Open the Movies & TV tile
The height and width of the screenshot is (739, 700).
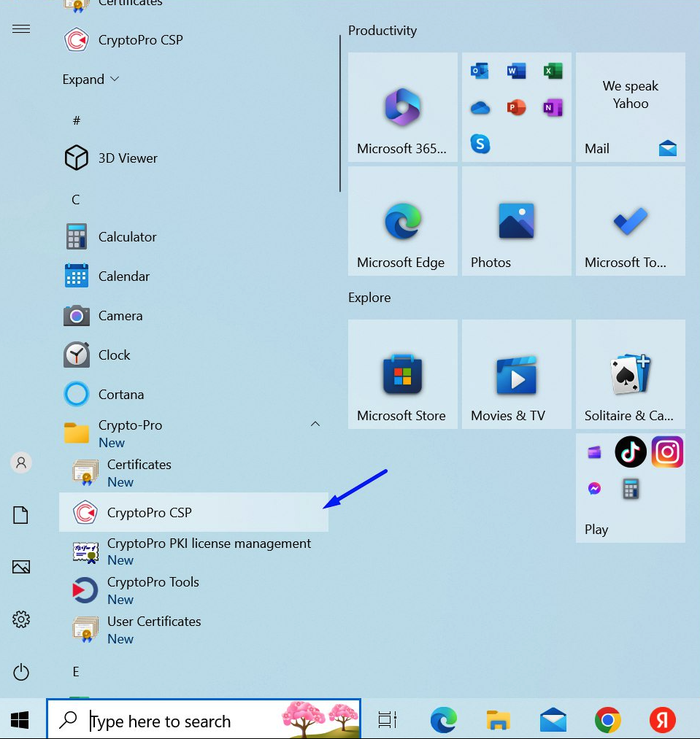point(517,374)
